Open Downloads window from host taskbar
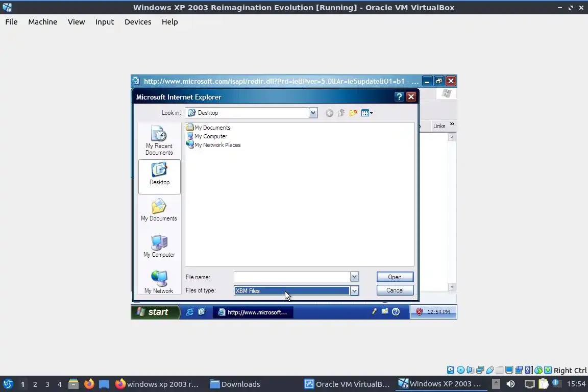This screenshot has width=588, height=392. click(235, 384)
